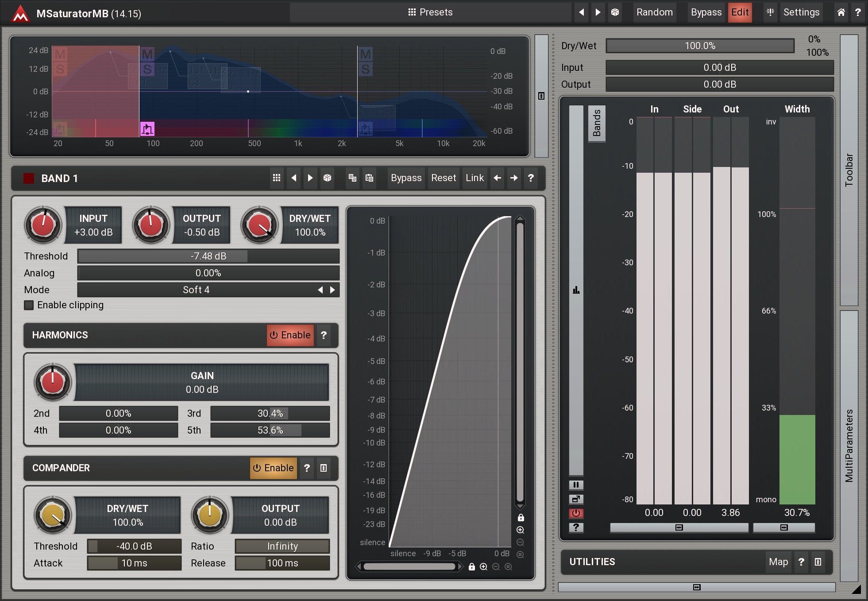Open the Bands meter tab

pos(596,123)
